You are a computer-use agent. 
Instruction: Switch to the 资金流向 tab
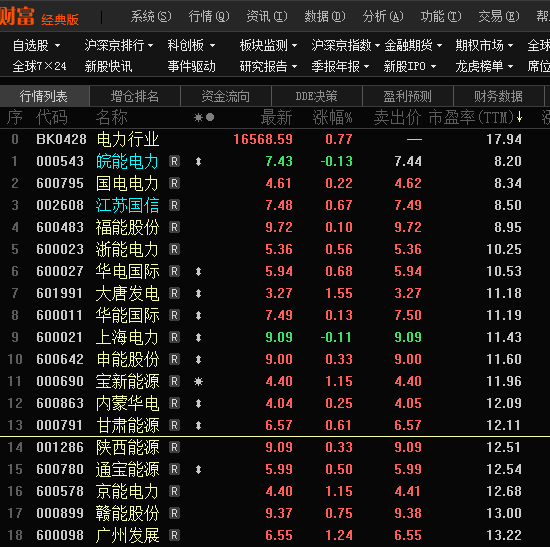click(226, 96)
